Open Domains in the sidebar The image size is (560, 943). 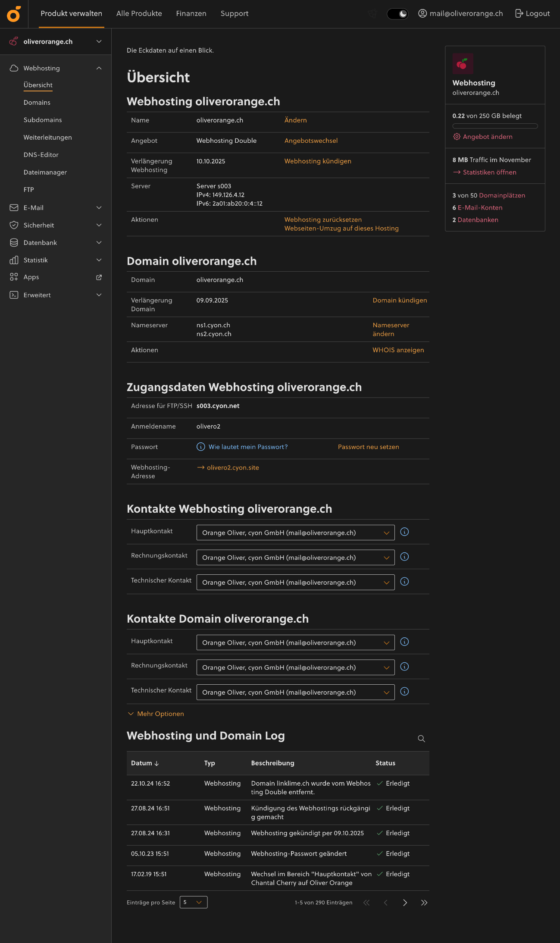tap(37, 103)
